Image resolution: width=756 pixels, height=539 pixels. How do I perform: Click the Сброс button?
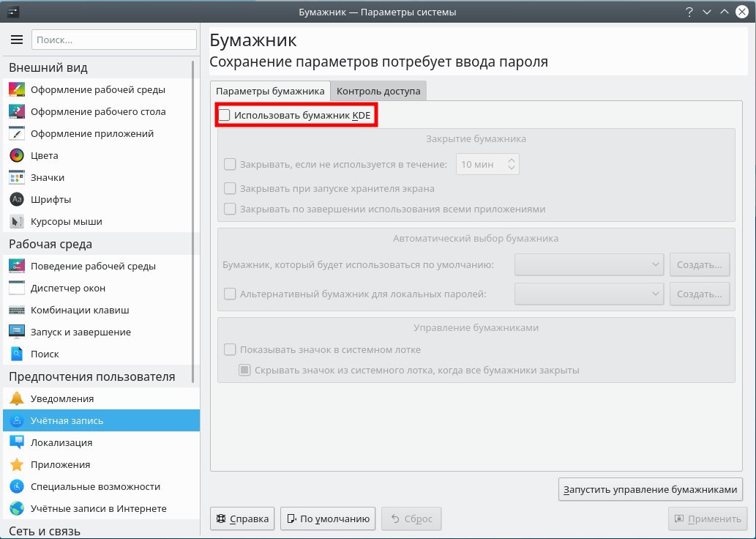coord(411,518)
